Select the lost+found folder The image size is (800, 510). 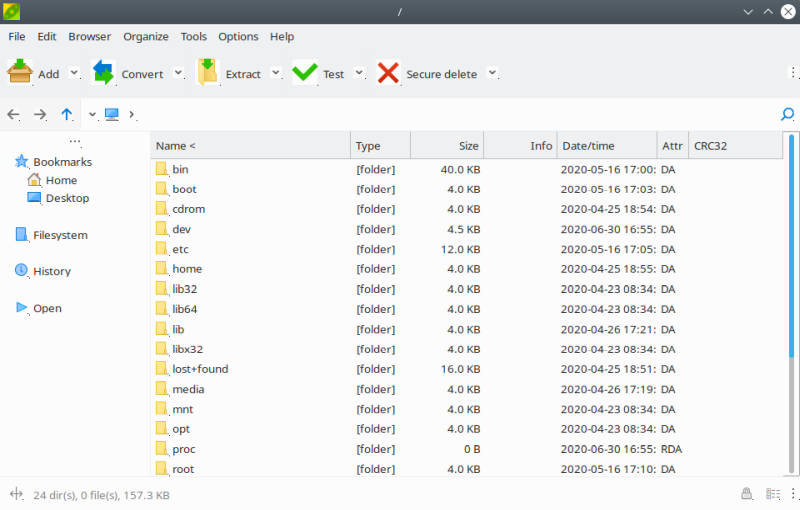point(200,369)
